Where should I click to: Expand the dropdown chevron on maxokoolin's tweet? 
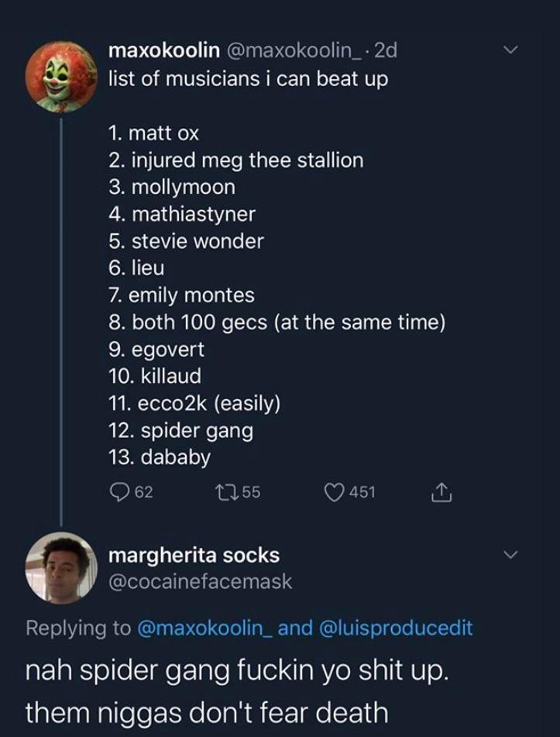click(x=510, y=48)
